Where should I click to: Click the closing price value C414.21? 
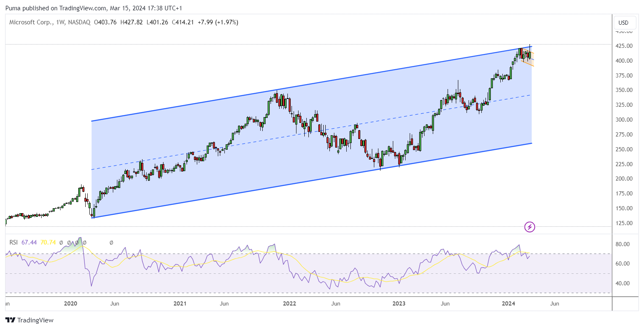tap(182, 22)
